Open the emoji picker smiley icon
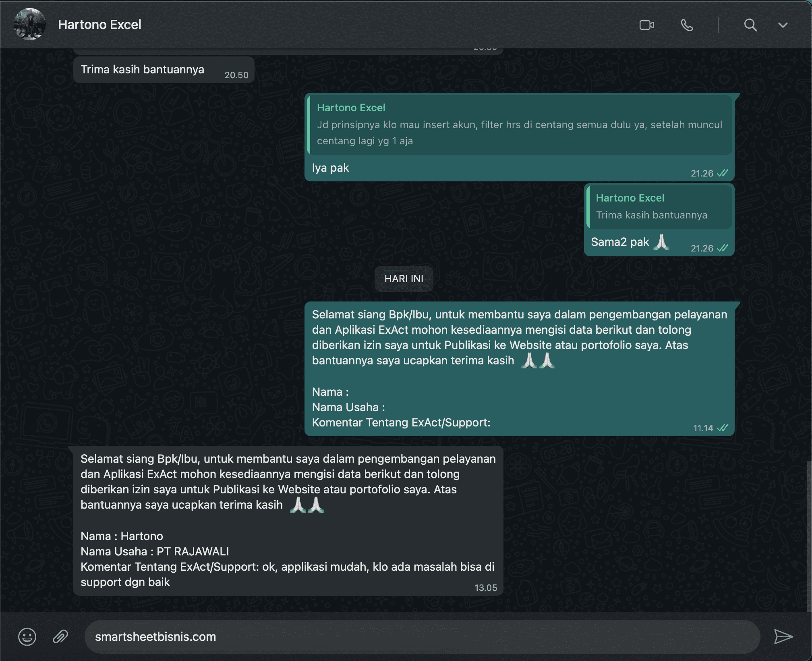 click(x=27, y=637)
